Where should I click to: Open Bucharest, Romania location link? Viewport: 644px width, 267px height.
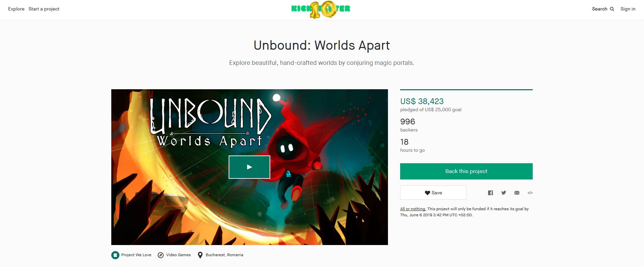[224, 255]
